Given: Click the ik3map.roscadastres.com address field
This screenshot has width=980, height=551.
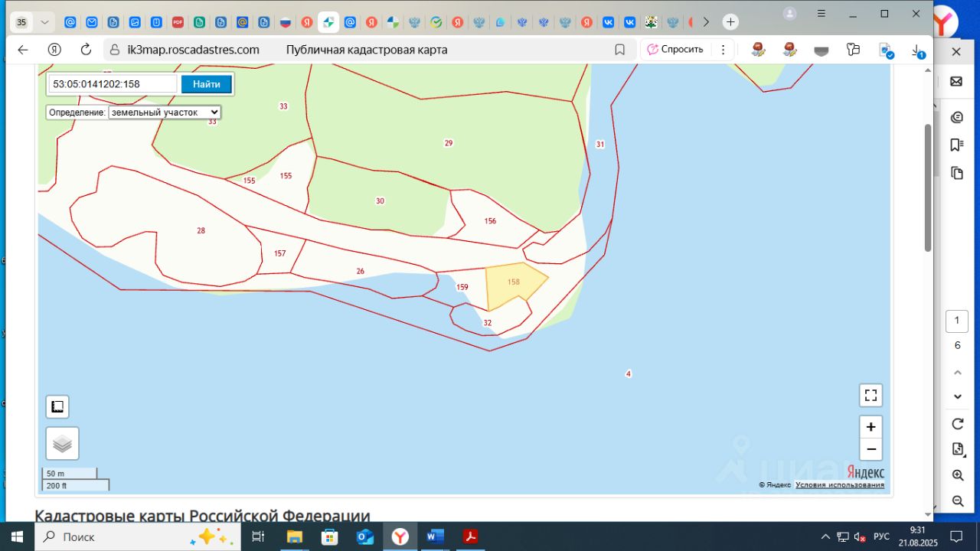Looking at the screenshot, I should (194, 50).
